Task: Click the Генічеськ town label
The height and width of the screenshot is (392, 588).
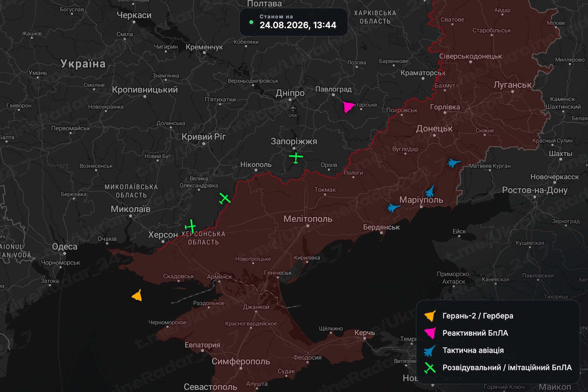Action: point(278,273)
